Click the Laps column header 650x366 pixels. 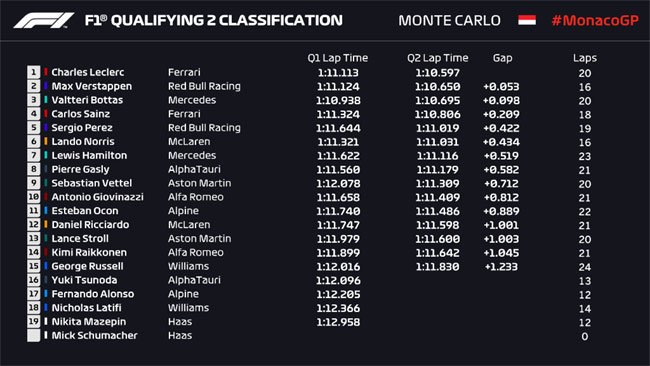click(585, 58)
